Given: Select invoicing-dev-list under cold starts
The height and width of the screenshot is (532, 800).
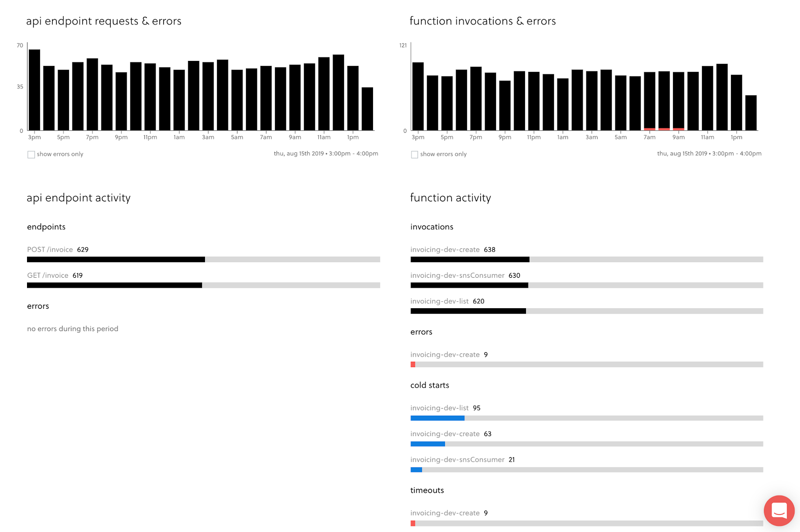Looking at the screenshot, I should point(439,408).
